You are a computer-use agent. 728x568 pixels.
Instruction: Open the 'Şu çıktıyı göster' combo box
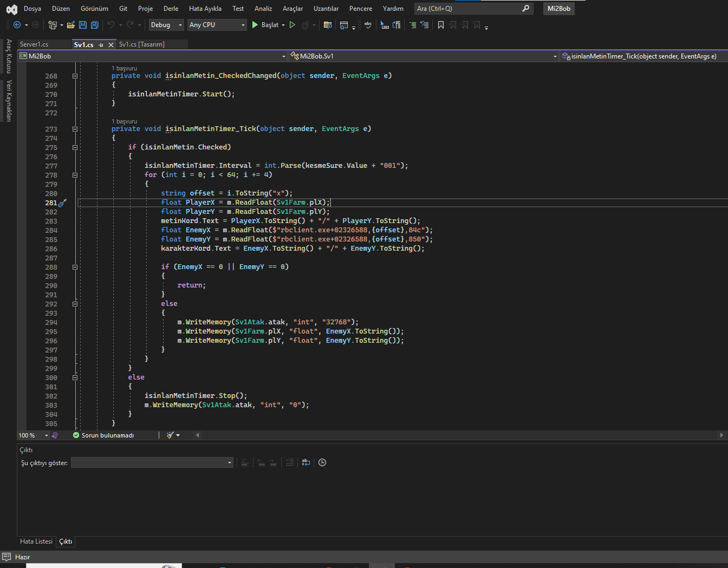[x=152, y=462]
